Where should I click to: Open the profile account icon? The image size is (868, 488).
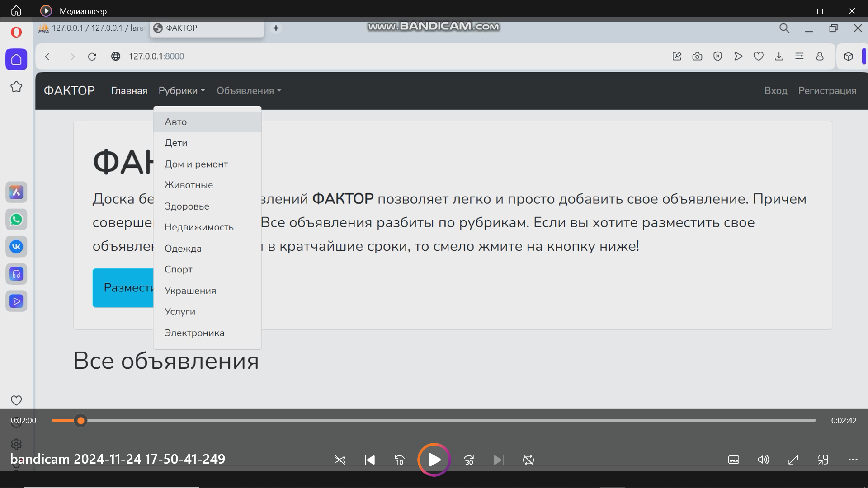(820, 56)
